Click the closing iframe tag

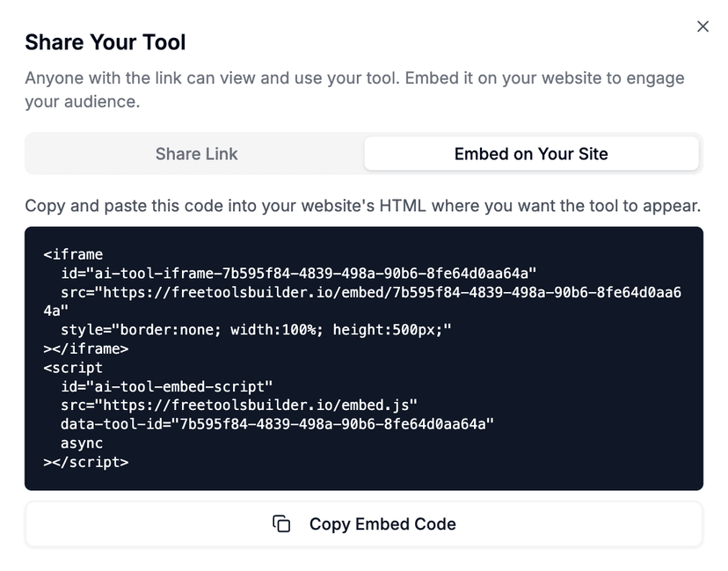tap(85, 348)
